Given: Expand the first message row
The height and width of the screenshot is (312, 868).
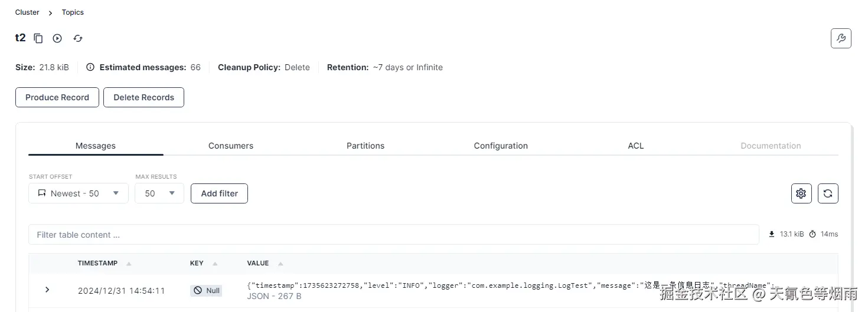Looking at the screenshot, I should [x=47, y=290].
